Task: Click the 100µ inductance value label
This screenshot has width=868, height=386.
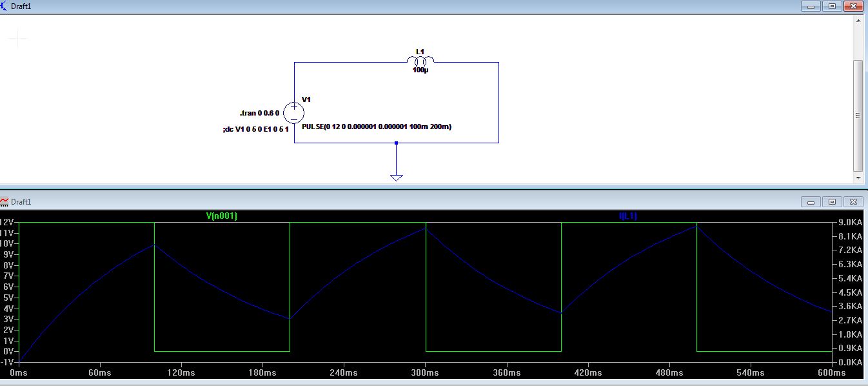Action: pos(419,69)
